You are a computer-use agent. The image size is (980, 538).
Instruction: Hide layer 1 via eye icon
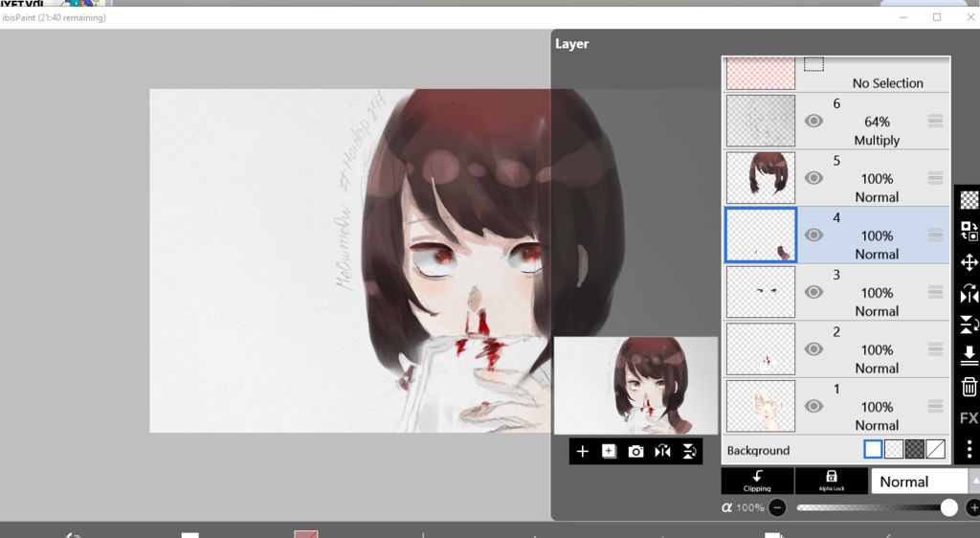[813, 406]
